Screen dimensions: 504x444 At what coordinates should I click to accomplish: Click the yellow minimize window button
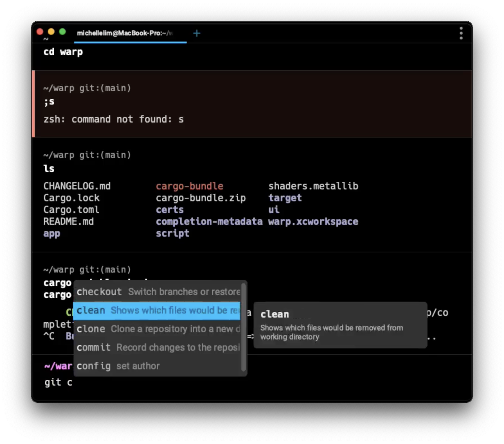coord(51,32)
